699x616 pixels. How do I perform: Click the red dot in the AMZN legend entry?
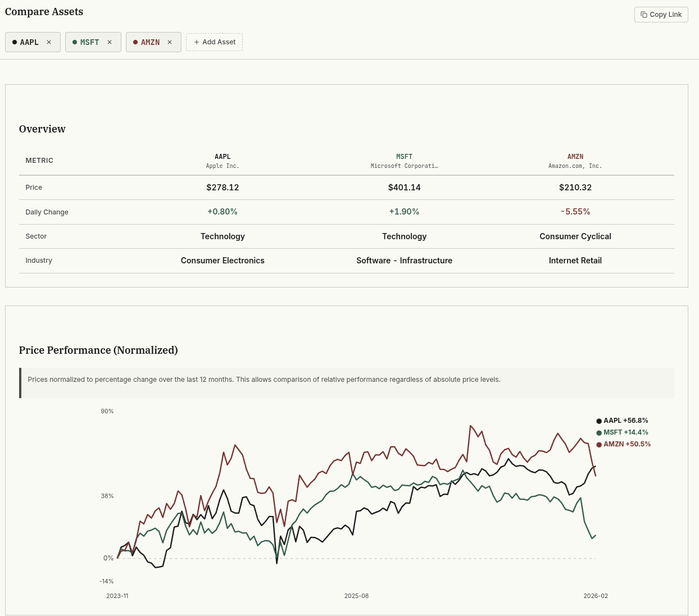coord(599,444)
